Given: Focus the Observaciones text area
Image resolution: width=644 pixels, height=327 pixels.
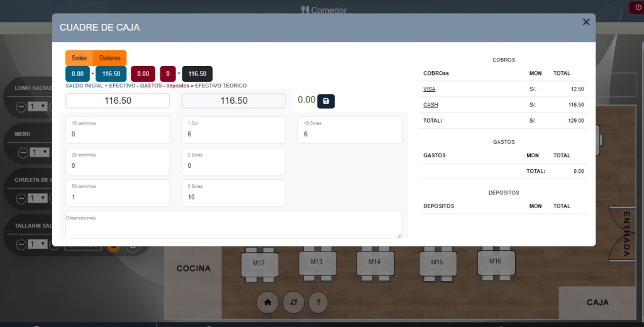Looking at the screenshot, I should tap(233, 225).
